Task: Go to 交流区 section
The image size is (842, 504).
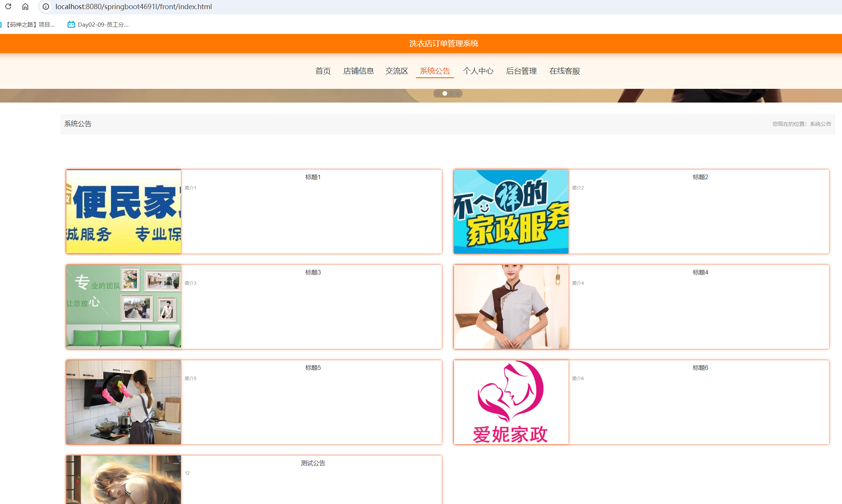Action: click(396, 71)
